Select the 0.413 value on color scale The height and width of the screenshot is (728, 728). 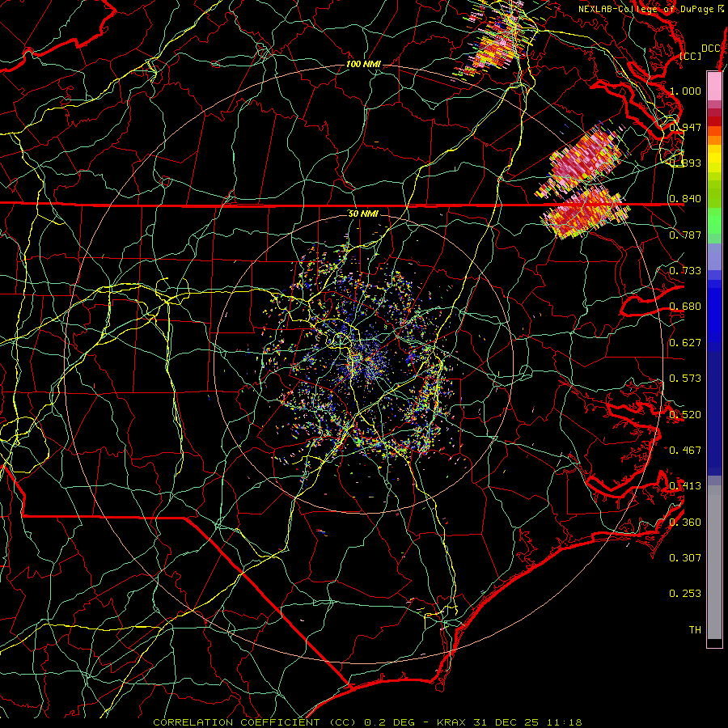685,486
